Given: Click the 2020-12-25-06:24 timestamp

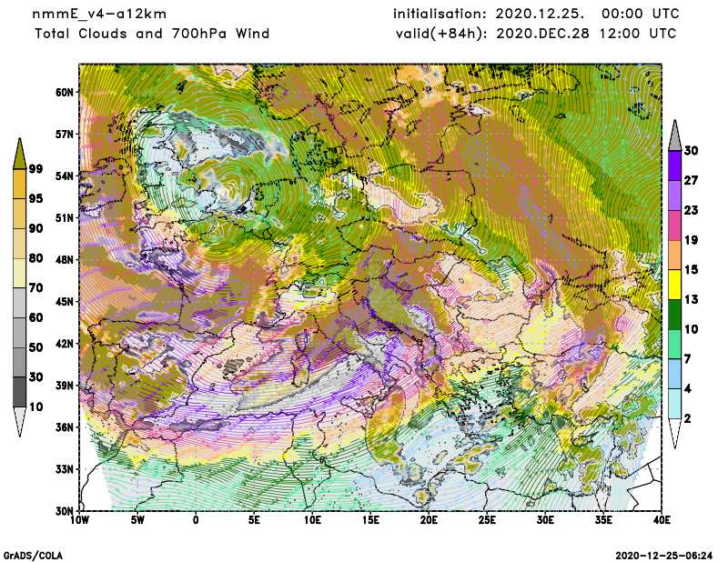Looking at the screenshot, I should [x=664, y=554].
